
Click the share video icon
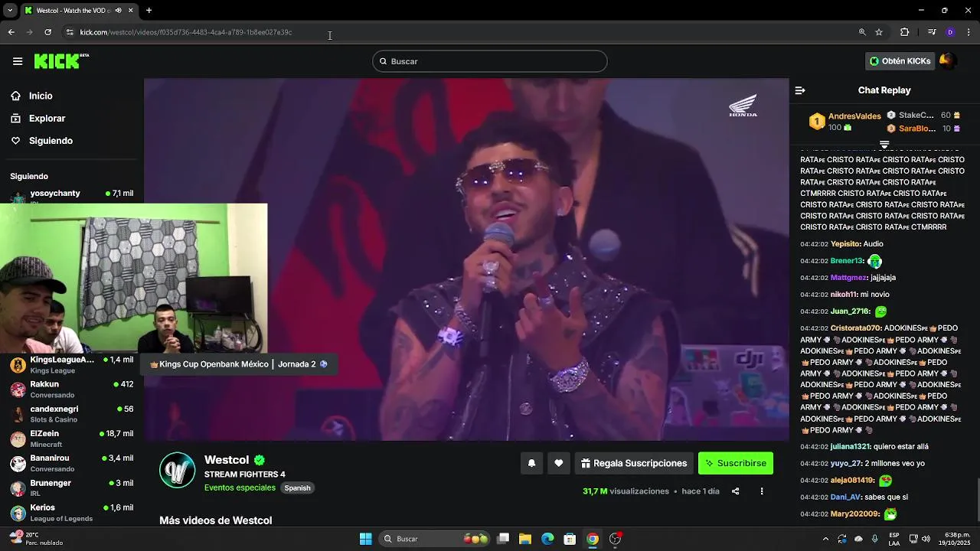click(x=735, y=491)
